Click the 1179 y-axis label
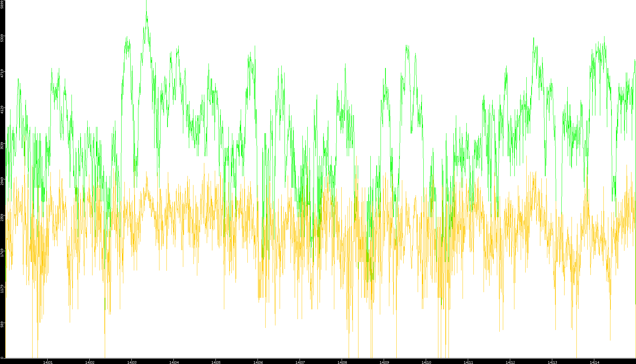 (2, 289)
